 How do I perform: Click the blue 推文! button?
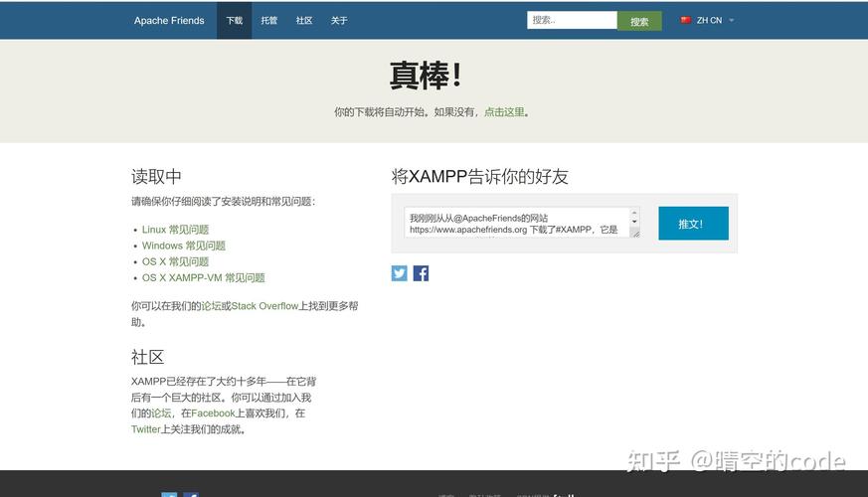coord(693,223)
